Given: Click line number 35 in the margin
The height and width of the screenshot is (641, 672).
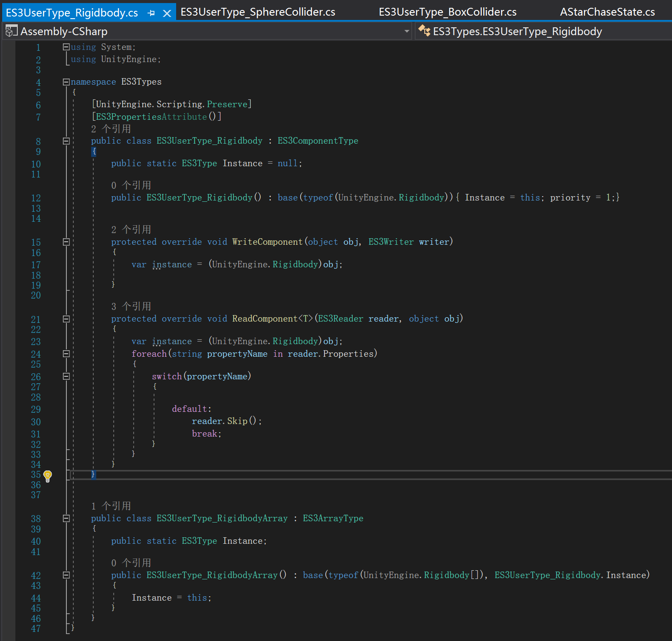Looking at the screenshot, I should 36,475.
